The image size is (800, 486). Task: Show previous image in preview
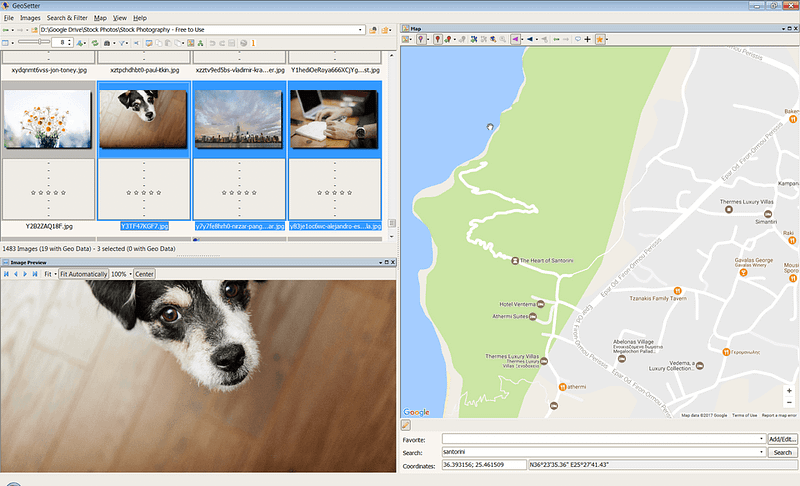pyautogui.click(x=16, y=274)
